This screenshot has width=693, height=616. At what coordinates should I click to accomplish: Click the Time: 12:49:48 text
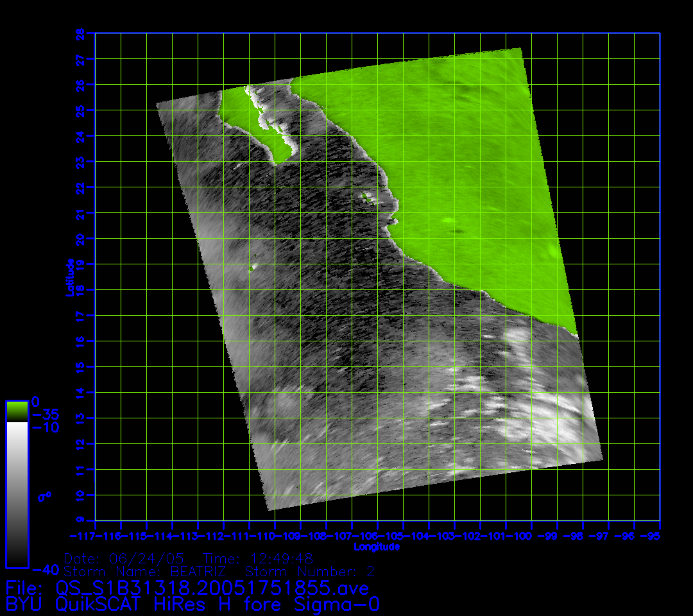(x=258, y=558)
